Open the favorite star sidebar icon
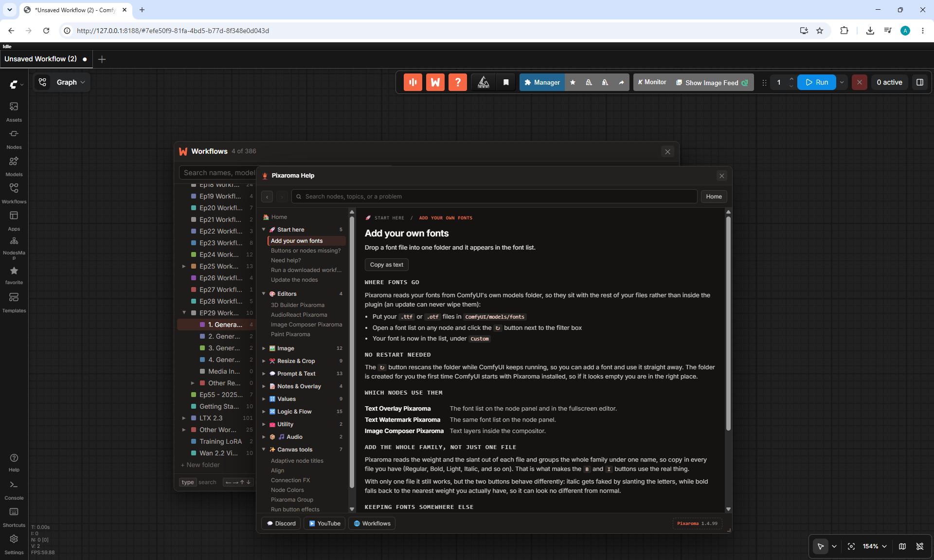Viewport: 934px width, 560px height. [x=14, y=275]
